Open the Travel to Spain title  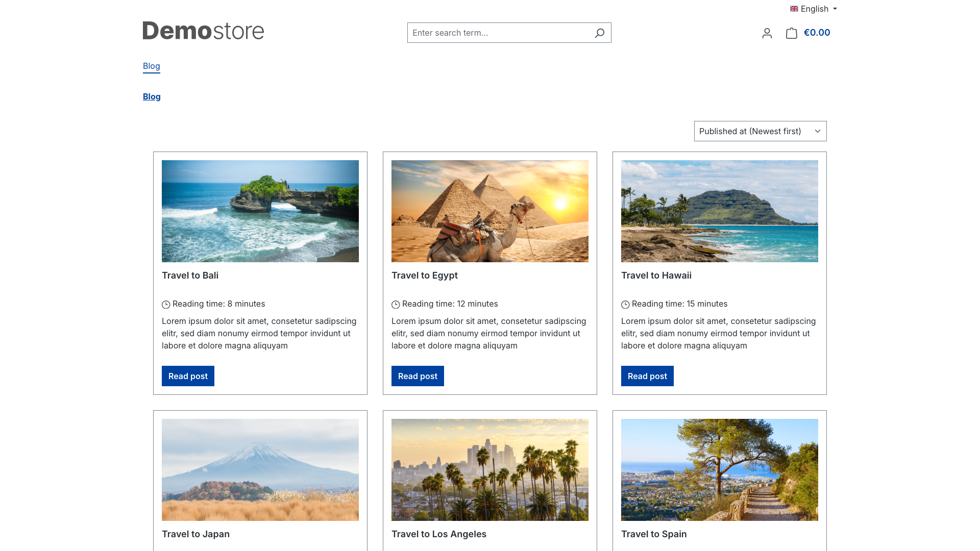point(654,534)
